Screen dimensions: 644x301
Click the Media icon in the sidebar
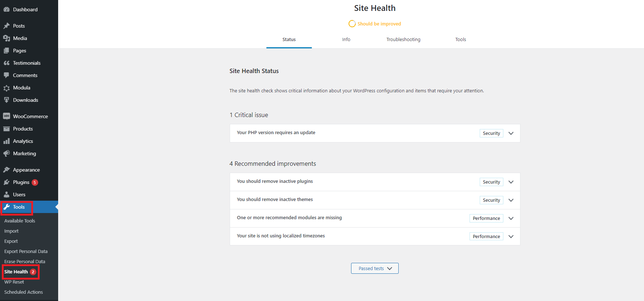pos(7,38)
